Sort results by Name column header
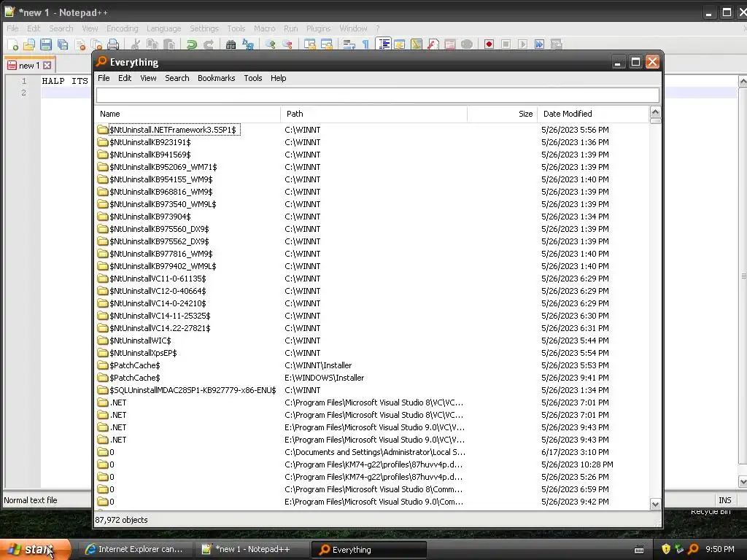747x560 pixels. [x=187, y=114]
